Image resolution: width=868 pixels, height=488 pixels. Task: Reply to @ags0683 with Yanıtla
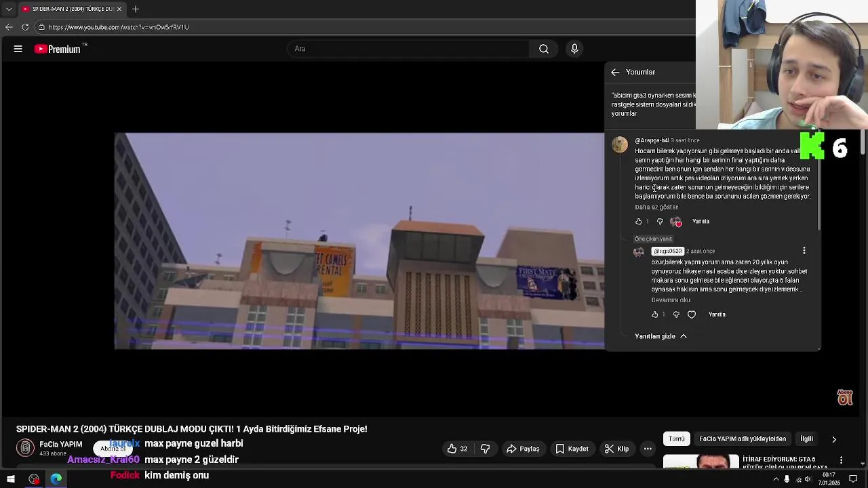tap(717, 314)
